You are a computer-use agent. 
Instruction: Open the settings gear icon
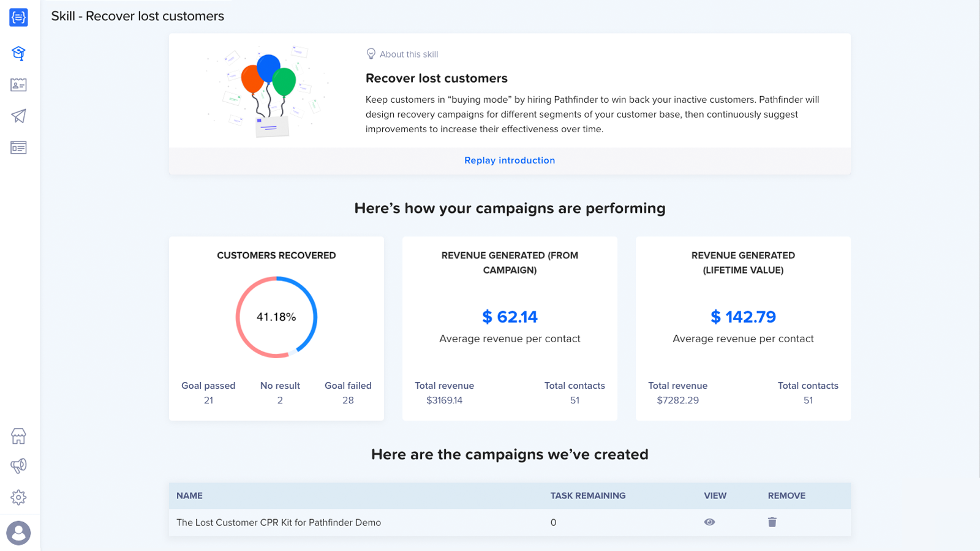[18, 498]
